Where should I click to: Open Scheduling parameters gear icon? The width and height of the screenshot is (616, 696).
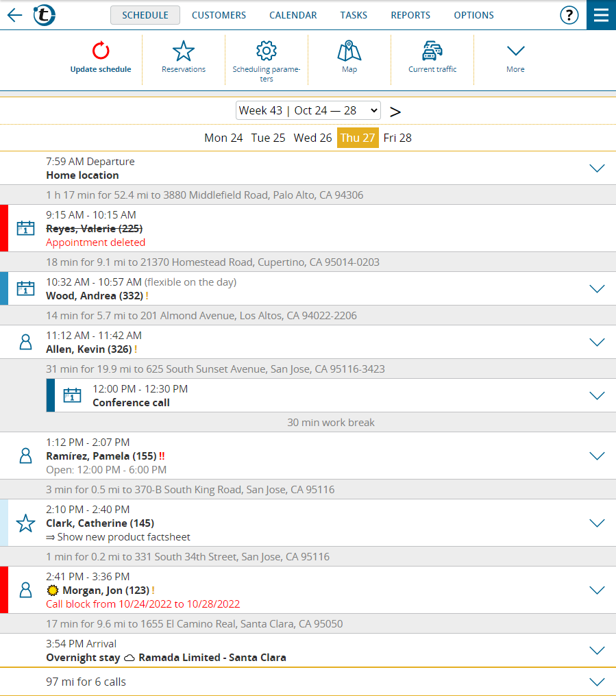266,51
